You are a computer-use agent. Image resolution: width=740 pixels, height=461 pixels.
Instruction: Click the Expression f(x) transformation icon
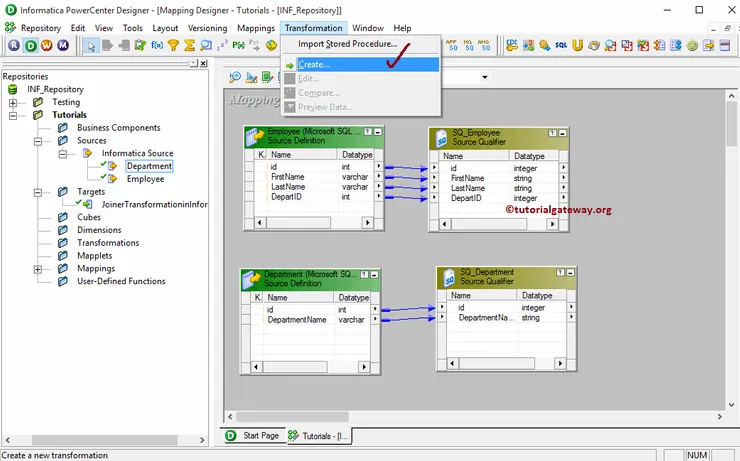(157, 45)
